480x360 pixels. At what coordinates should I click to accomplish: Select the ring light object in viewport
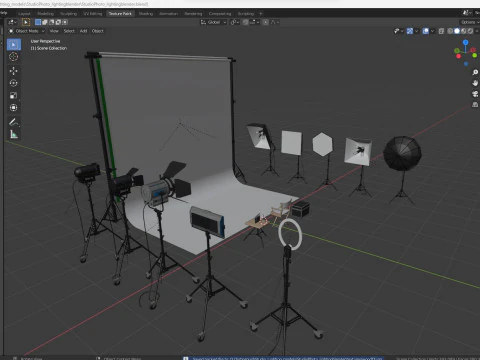pos(290,234)
